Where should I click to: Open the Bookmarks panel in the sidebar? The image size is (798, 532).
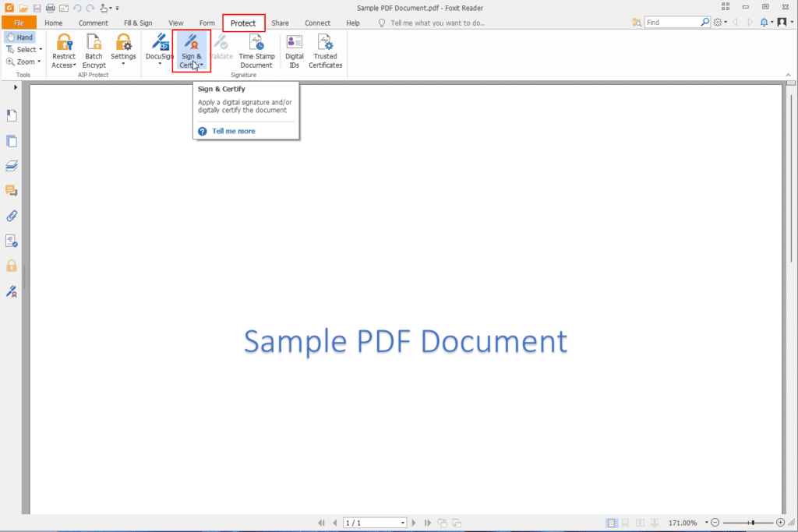tap(12, 115)
